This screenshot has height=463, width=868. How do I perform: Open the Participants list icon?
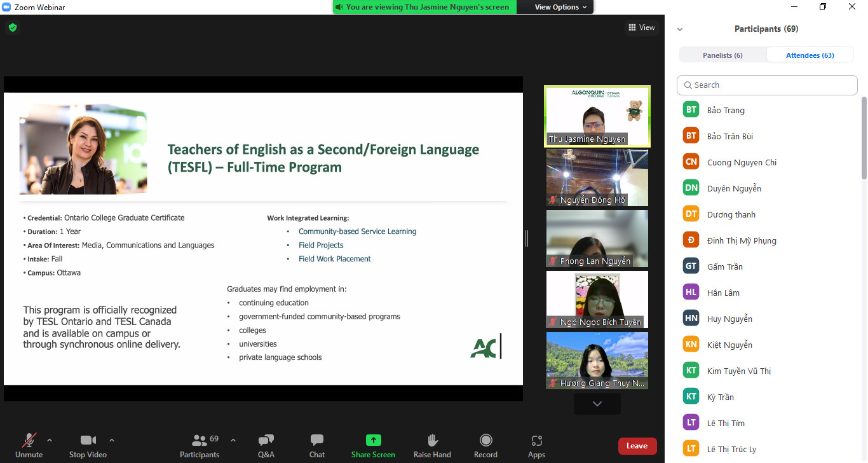(x=200, y=445)
